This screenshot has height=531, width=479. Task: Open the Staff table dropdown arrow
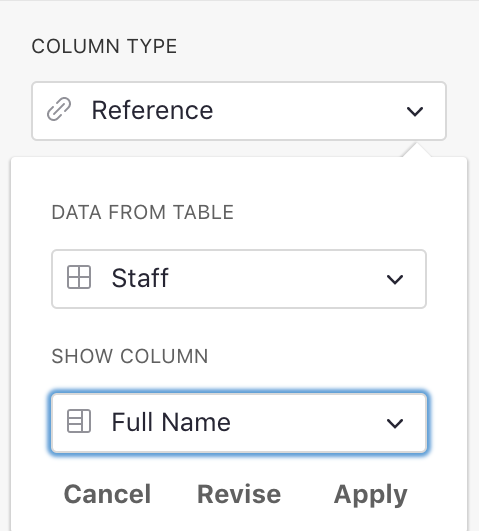(395, 279)
